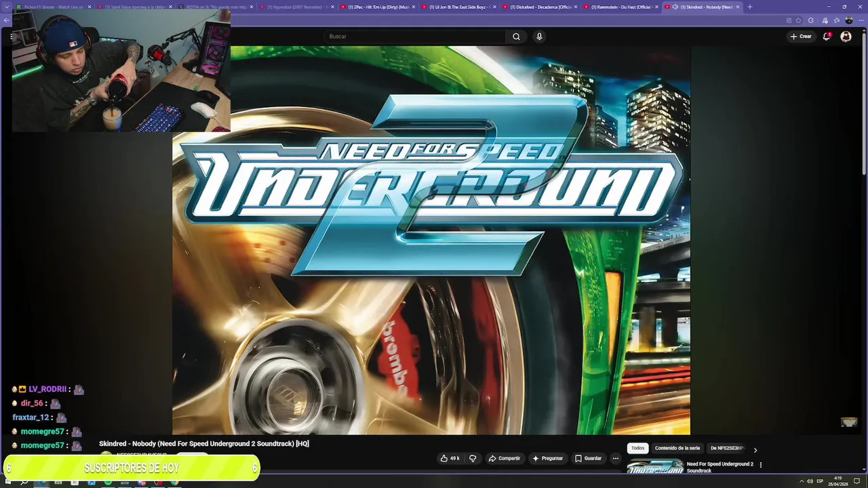Close the Disturbed Decadence tab
Image resolution: width=868 pixels, height=488 pixels.
pyautogui.click(x=576, y=7)
